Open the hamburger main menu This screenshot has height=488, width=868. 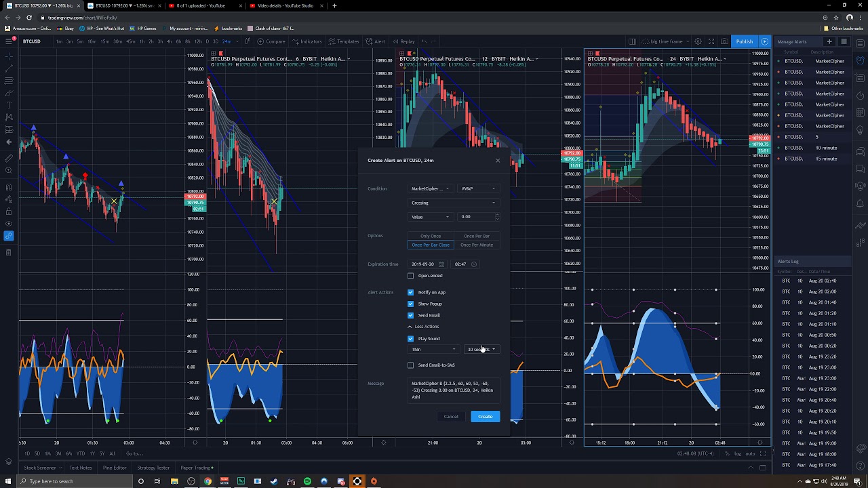coord(8,41)
